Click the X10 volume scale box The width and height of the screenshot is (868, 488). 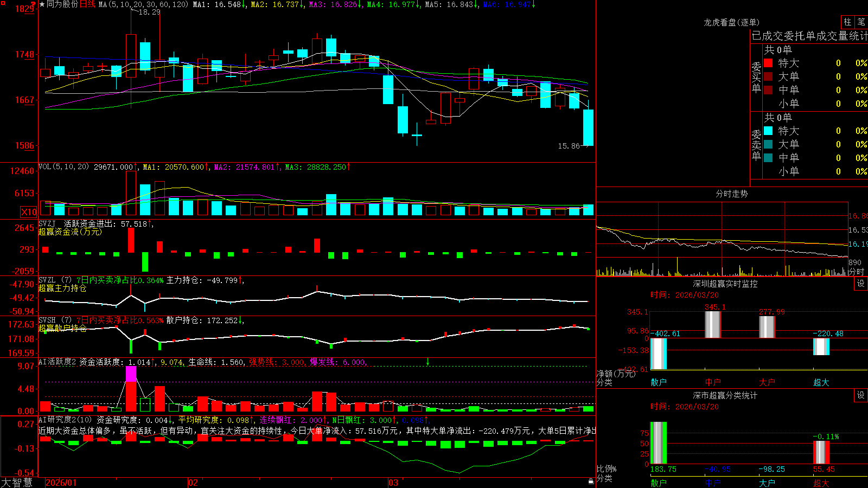(29, 212)
